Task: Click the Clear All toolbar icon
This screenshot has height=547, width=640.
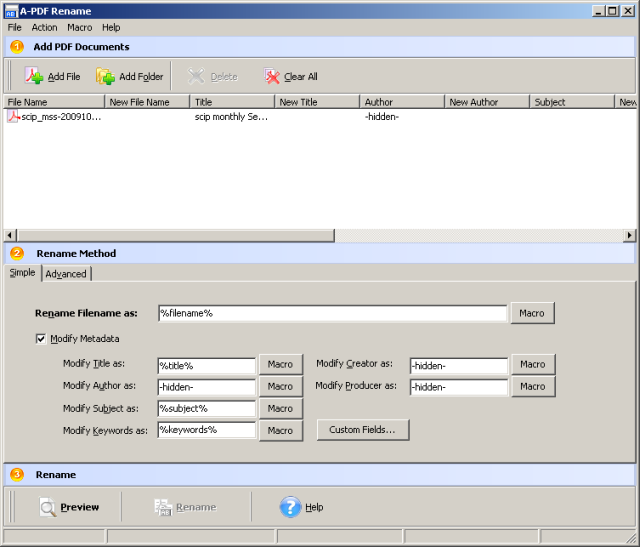Action: click(272, 76)
